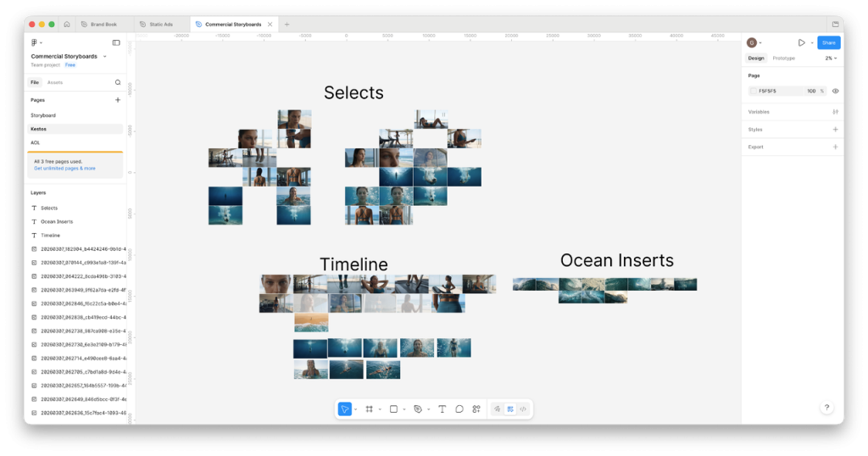The image size is (868, 456).
Task: Switch to Draw mode in toolbar
Action: tap(498, 409)
